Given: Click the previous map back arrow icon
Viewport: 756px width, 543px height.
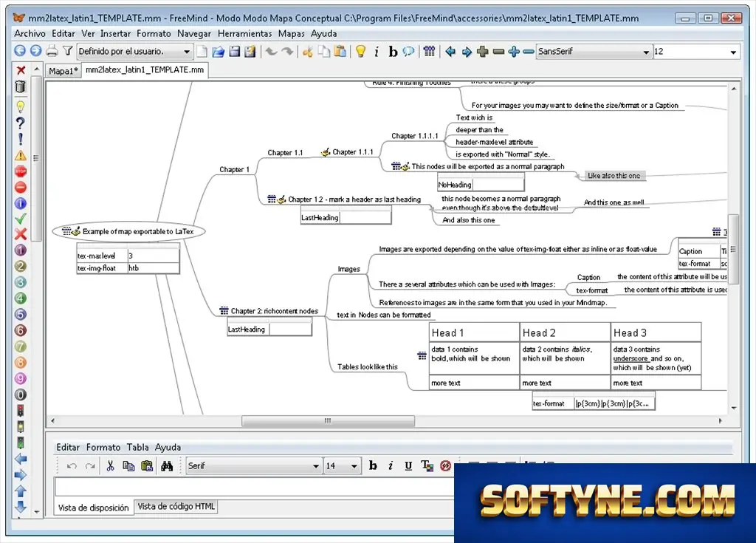Looking at the screenshot, I should 20,51.
